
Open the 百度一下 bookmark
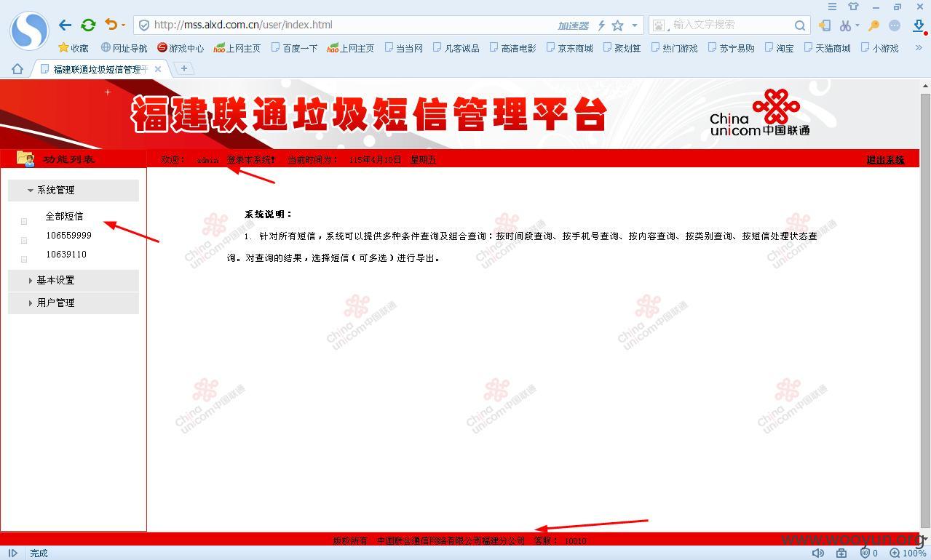294,48
